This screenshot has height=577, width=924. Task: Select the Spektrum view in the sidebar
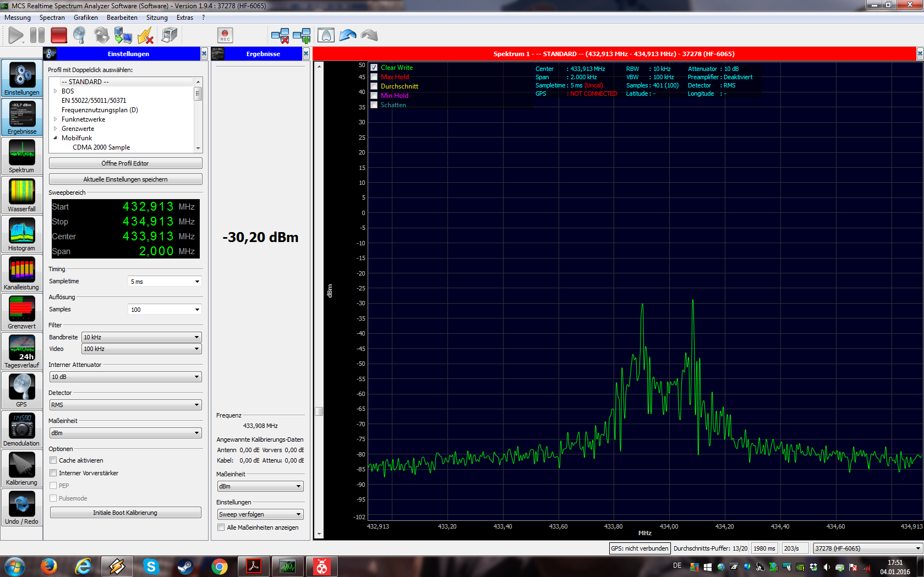coord(22,156)
